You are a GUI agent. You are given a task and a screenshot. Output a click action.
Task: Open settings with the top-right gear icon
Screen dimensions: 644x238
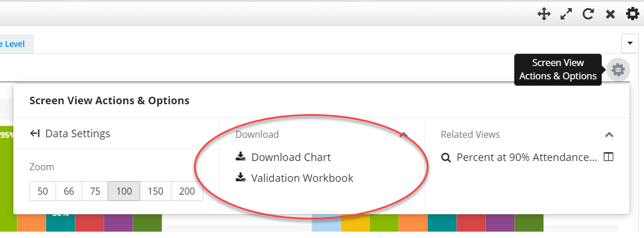tap(632, 14)
